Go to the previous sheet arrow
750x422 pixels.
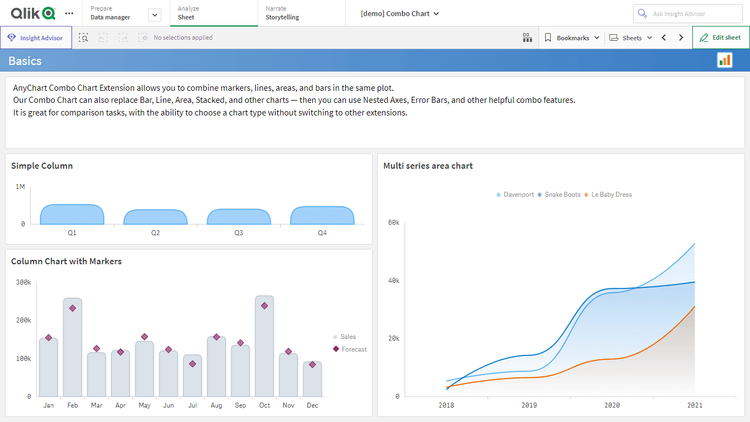[x=663, y=37]
